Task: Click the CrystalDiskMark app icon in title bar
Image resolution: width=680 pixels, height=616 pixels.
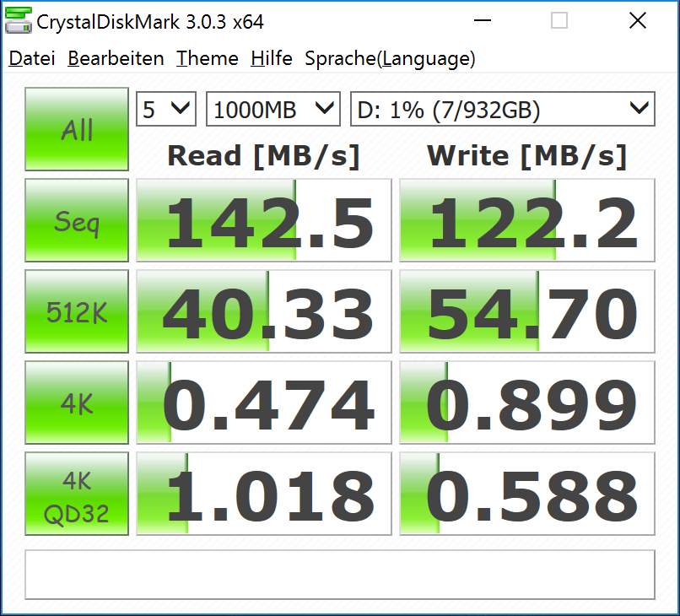Action: click(19, 20)
